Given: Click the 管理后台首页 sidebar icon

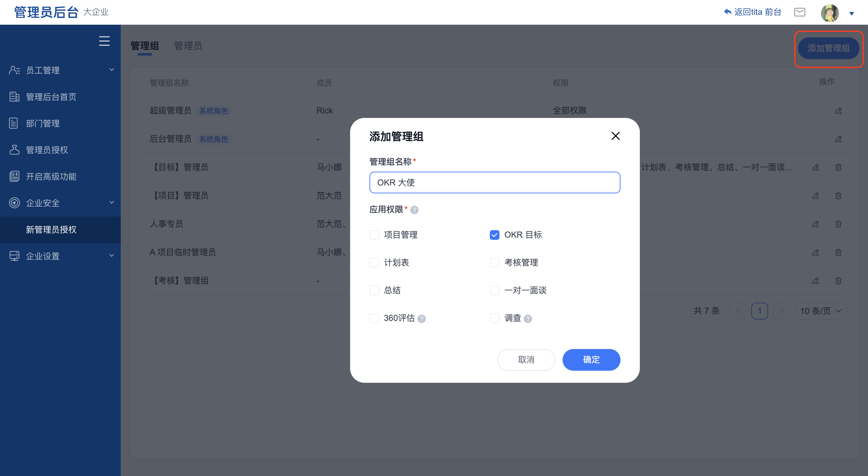Looking at the screenshot, I should click(14, 97).
